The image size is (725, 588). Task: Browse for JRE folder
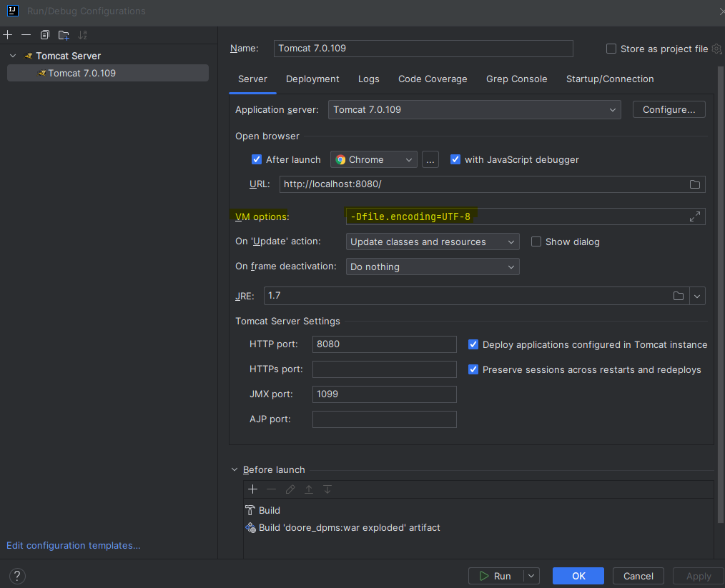pyautogui.click(x=679, y=296)
